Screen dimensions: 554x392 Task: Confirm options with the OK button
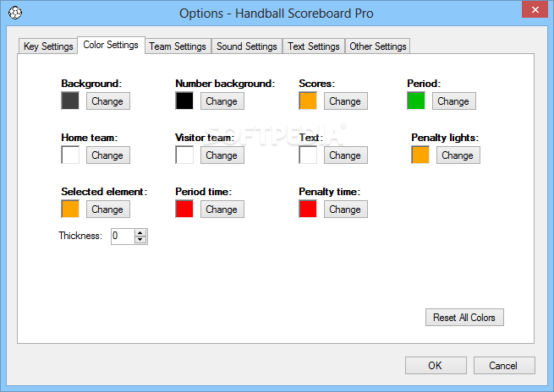(x=435, y=366)
